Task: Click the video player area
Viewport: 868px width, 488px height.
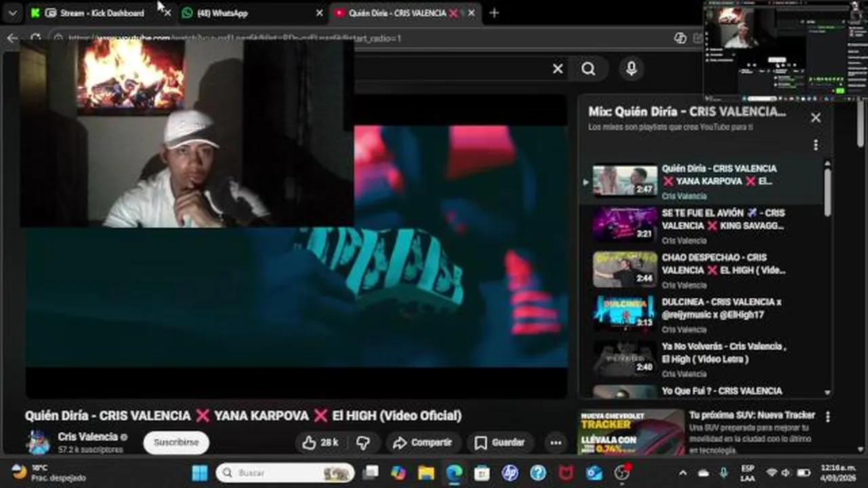Action: (297, 245)
